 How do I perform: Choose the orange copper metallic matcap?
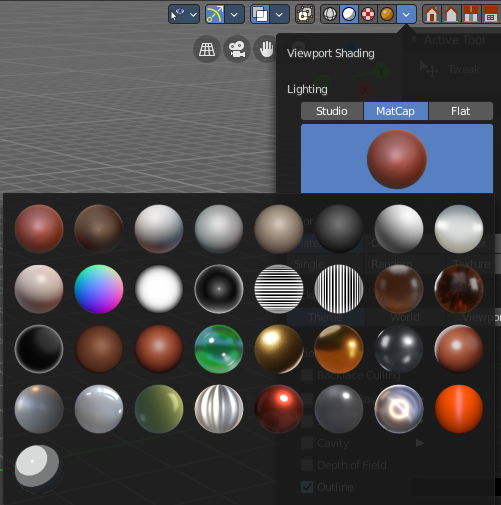click(339, 349)
